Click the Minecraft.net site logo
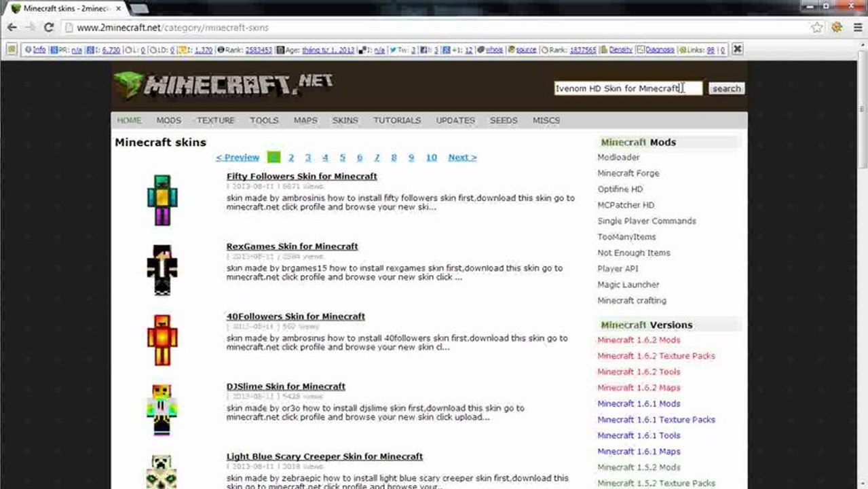 (223, 85)
